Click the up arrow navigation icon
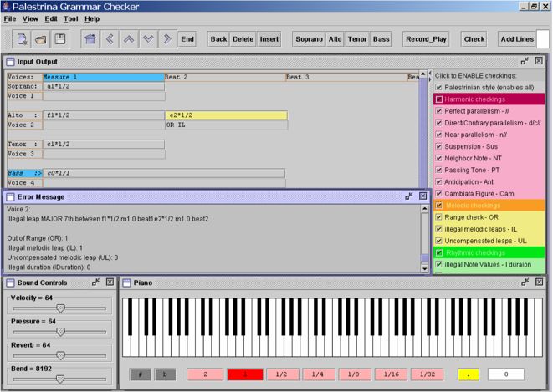Screen dimensions: 553x392 [129, 38]
